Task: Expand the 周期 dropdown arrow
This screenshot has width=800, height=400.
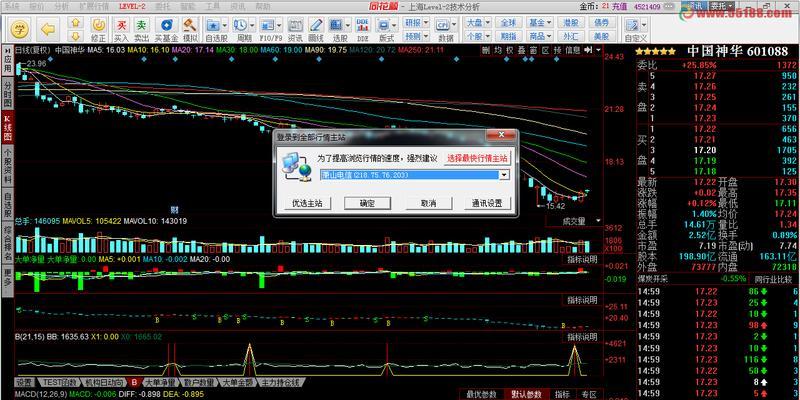Action: pyautogui.click(x=252, y=24)
